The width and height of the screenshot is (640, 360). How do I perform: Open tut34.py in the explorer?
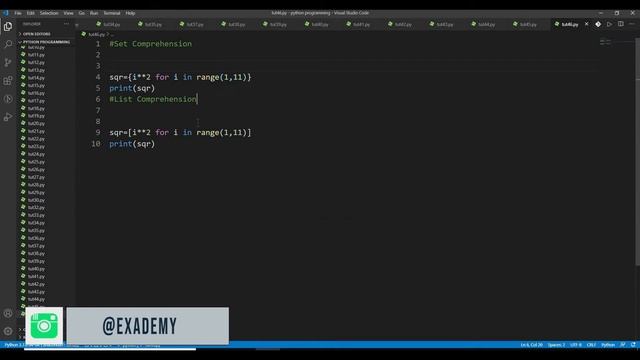pyautogui.click(x=36, y=223)
